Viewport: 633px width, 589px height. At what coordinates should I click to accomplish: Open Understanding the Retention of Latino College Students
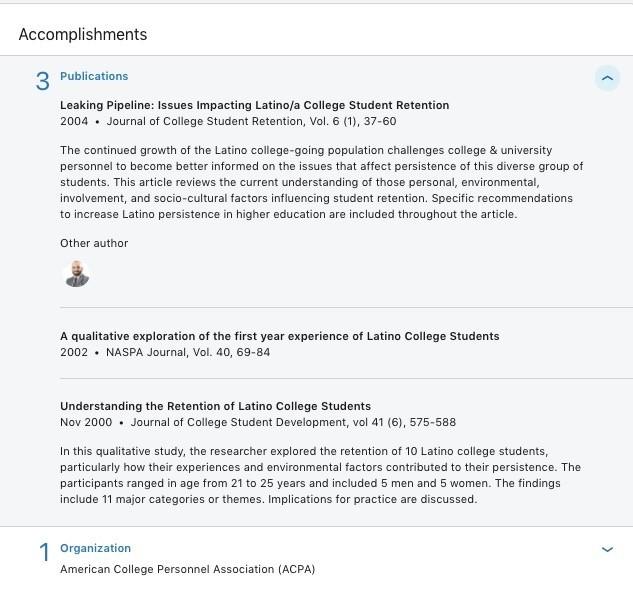215,406
